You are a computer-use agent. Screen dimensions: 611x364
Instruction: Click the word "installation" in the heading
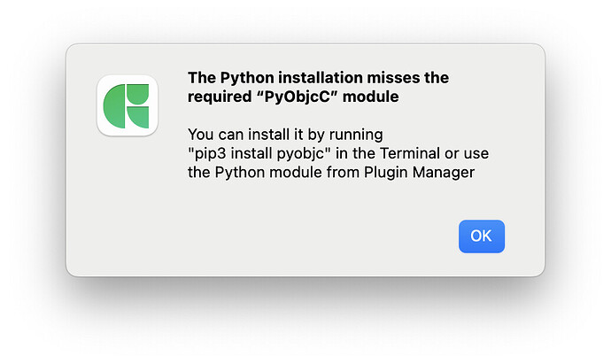[x=321, y=78]
